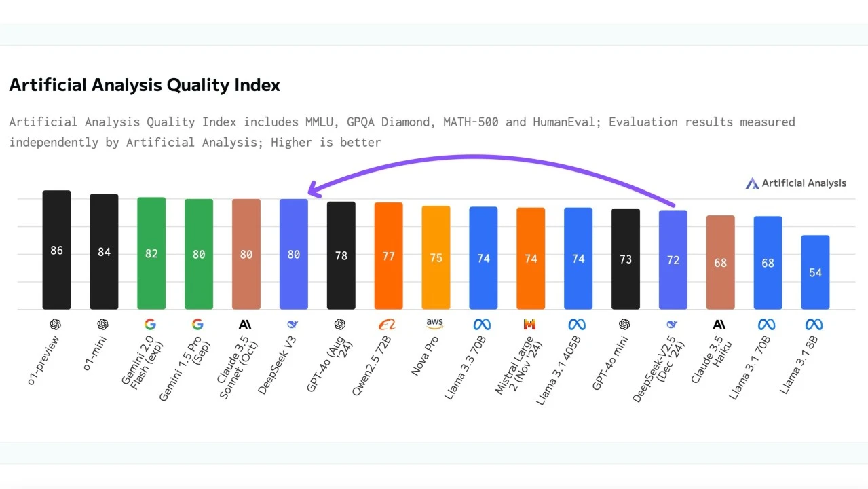
Task: Click the Anthropic logo above Claude 3.5 Sonnet
Action: click(x=245, y=325)
